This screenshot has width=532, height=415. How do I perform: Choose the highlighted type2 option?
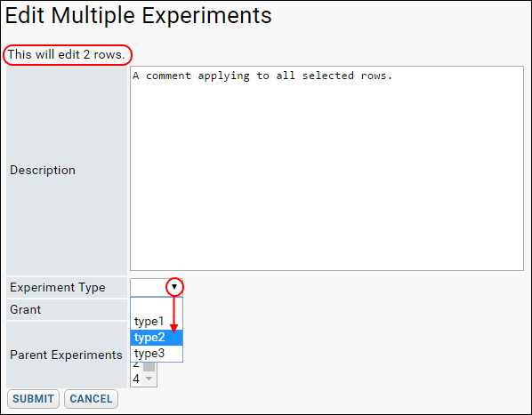(157, 338)
